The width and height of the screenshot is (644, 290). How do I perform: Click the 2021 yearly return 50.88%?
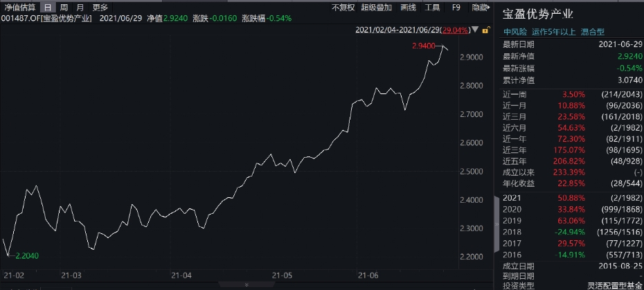tap(571, 198)
